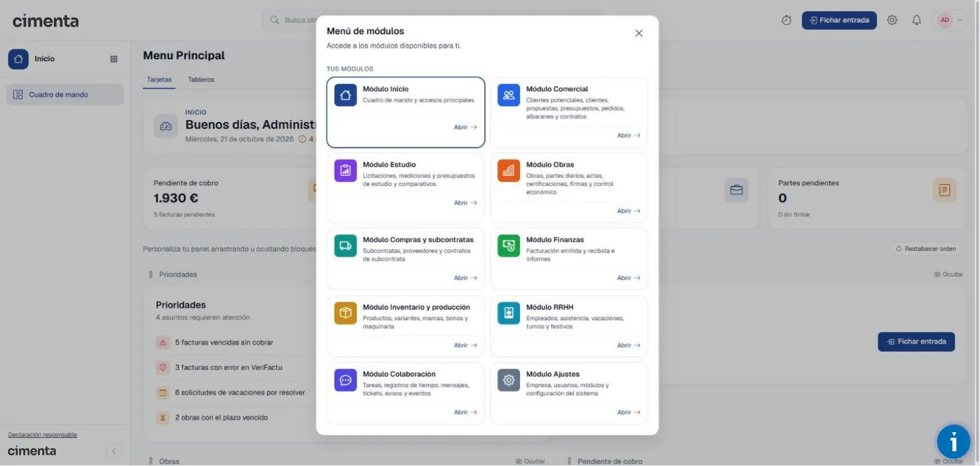Click Fichar entrada button in dashboard panel
Image resolution: width=980 pixels, height=466 pixels.
(916, 342)
